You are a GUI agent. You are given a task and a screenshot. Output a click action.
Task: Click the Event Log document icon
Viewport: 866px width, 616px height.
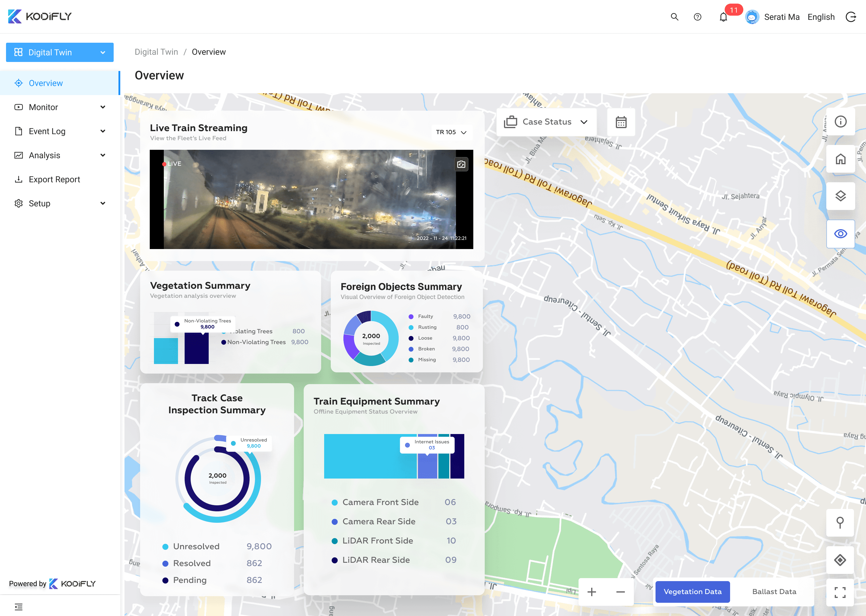[x=19, y=131]
